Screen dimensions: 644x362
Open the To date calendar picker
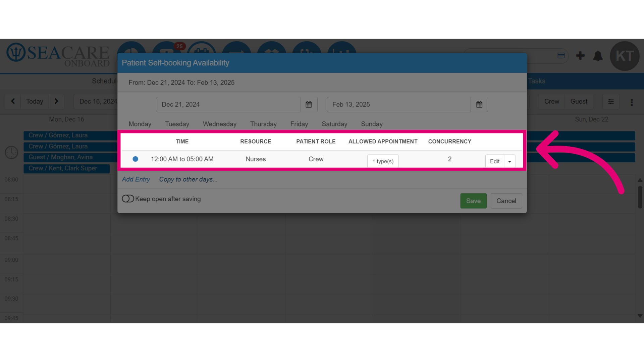[x=479, y=105]
